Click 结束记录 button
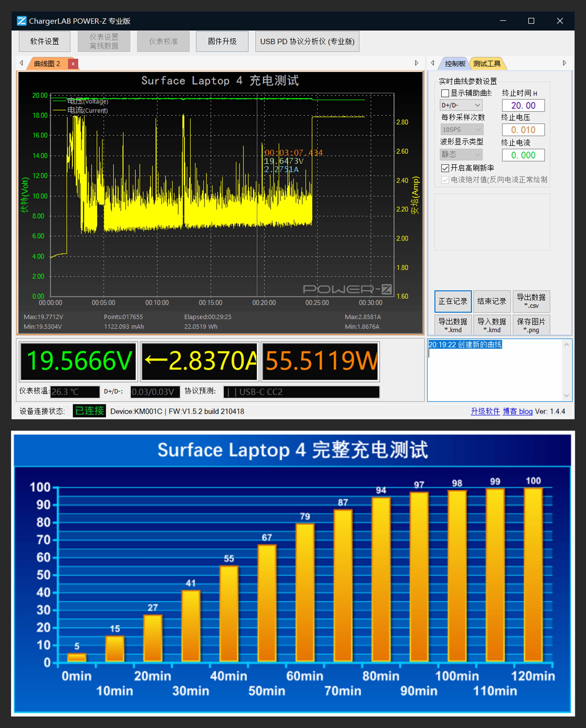 (x=492, y=301)
